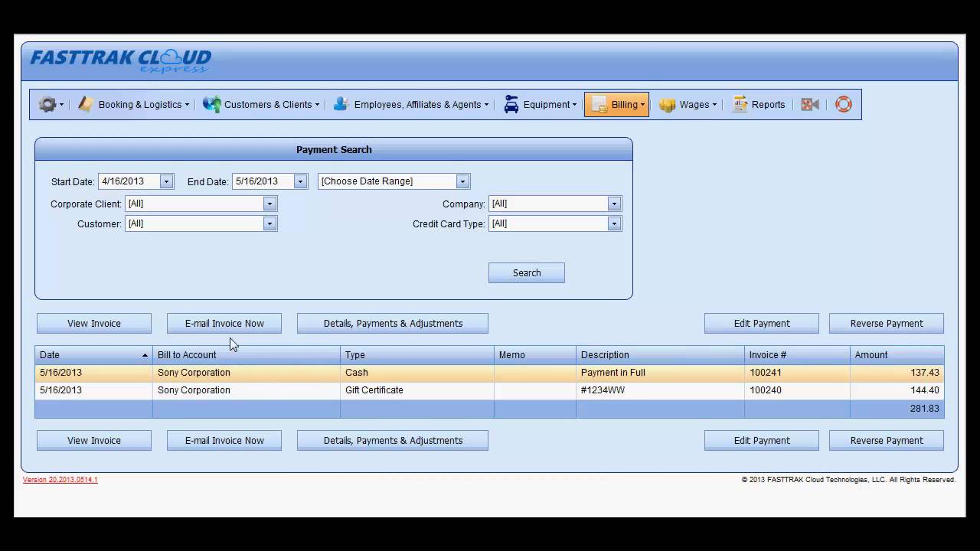Sort by the Description column header
980x551 pixels.
click(660, 355)
